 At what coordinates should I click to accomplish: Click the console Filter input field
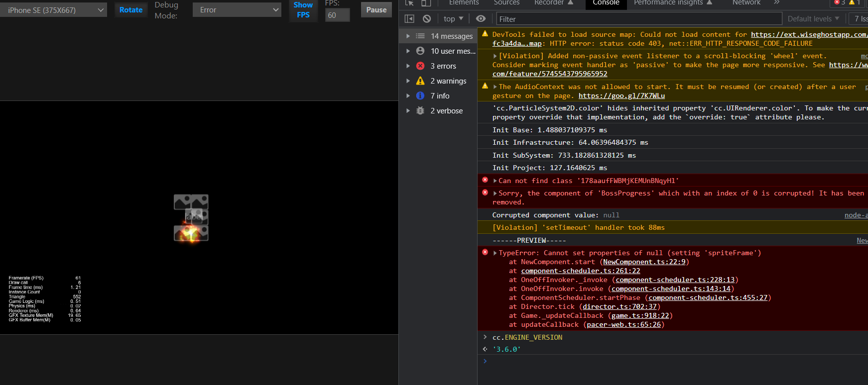click(638, 19)
